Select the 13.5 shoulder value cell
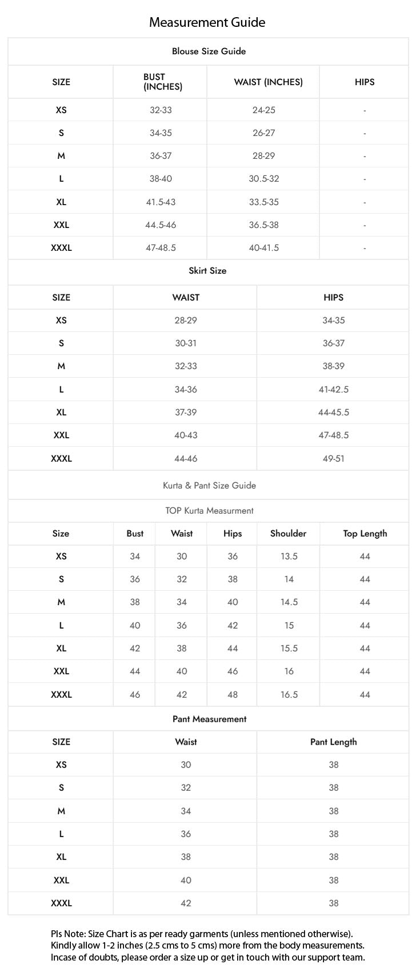This screenshot has width=416, height=980. click(289, 557)
